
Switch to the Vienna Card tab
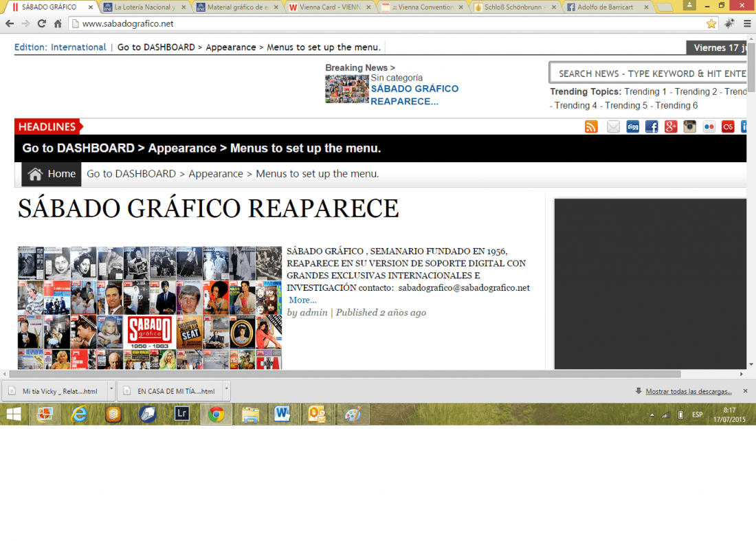[330, 8]
